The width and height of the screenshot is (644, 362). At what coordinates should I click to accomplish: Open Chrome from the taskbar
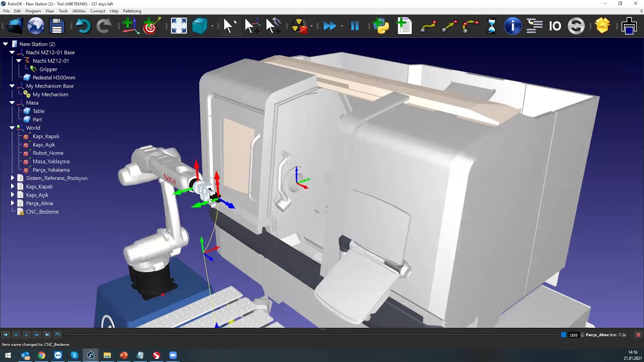click(41, 355)
